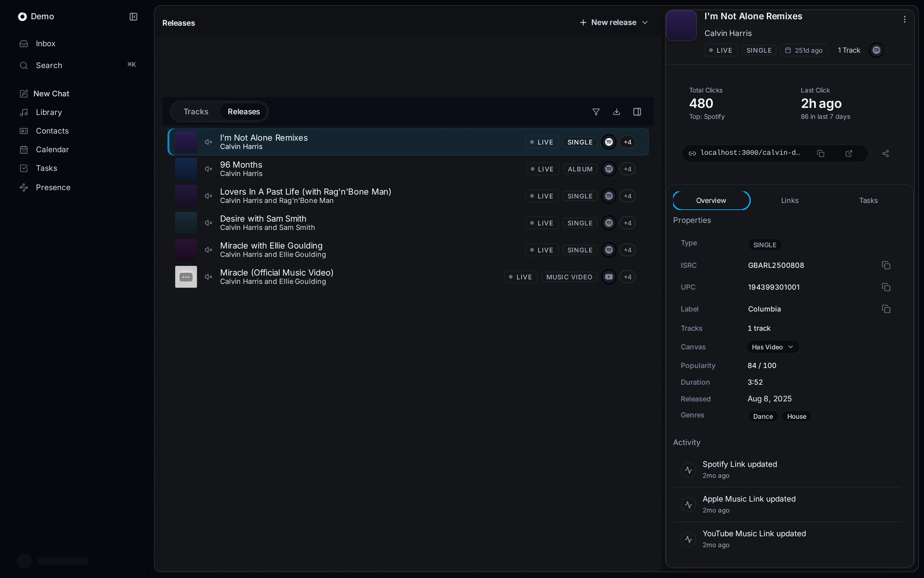Open smart link in external tab
This screenshot has height=578, width=924.
(849, 153)
